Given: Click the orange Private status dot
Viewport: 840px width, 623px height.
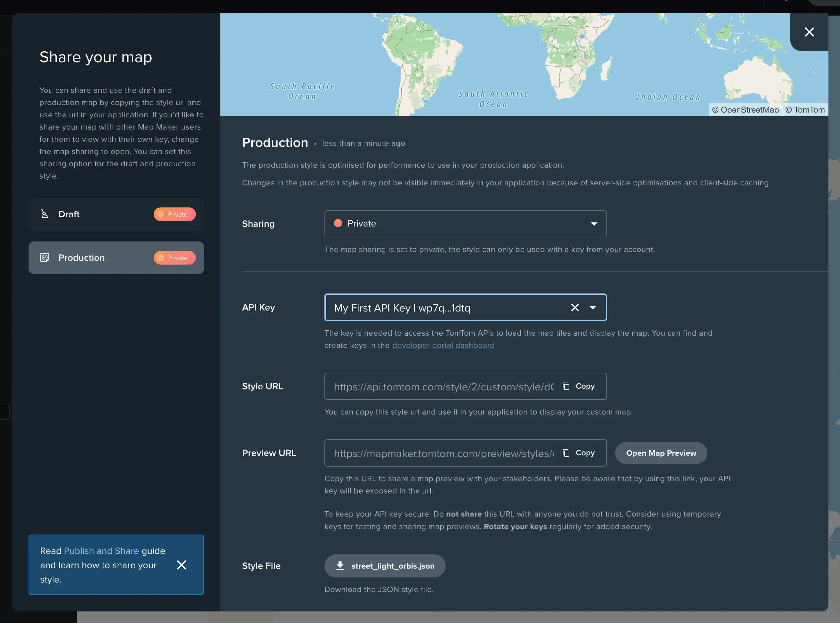Looking at the screenshot, I should tap(338, 223).
